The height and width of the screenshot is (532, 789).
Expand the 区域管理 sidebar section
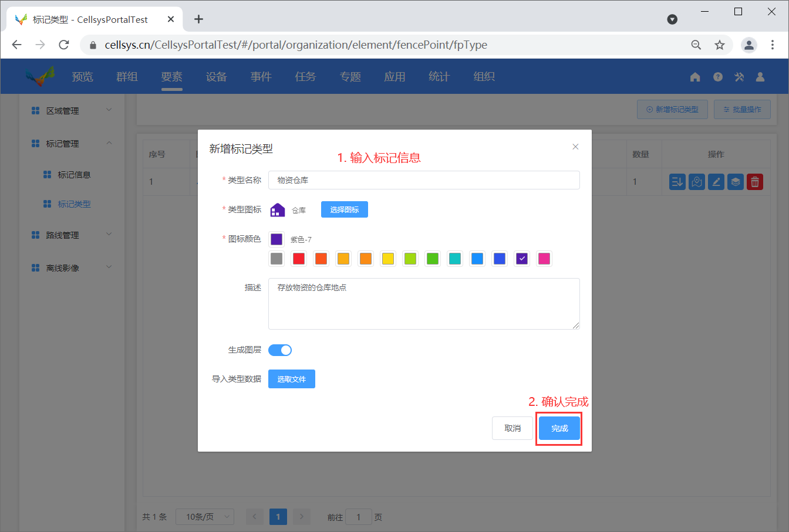[x=72, y=110]
